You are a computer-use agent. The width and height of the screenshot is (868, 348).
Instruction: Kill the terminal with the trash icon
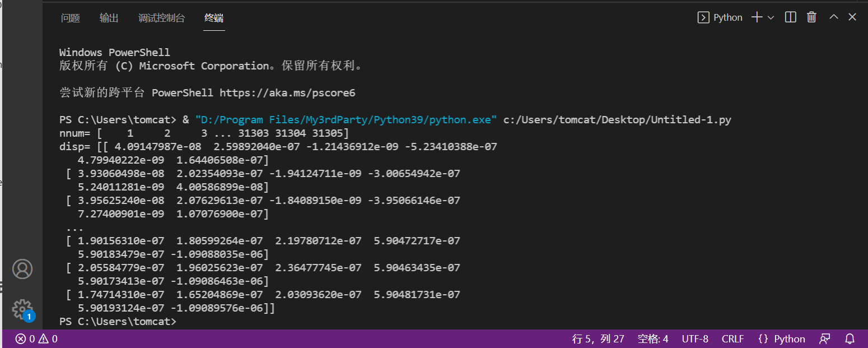pyautogui.click(x=811, y=17)
